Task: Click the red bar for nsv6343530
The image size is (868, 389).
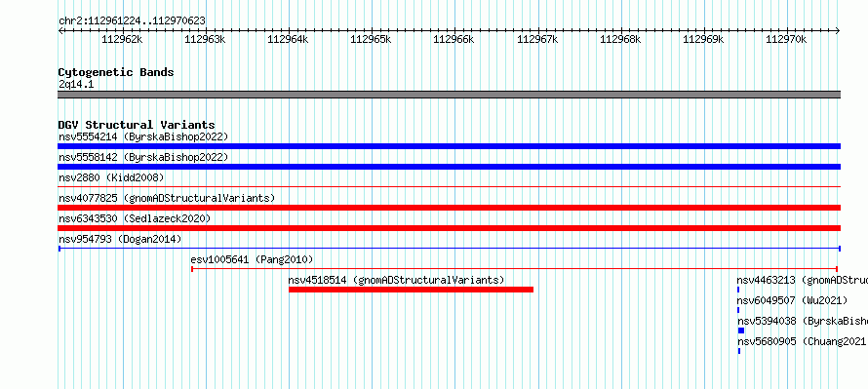Action: (449, 228)
